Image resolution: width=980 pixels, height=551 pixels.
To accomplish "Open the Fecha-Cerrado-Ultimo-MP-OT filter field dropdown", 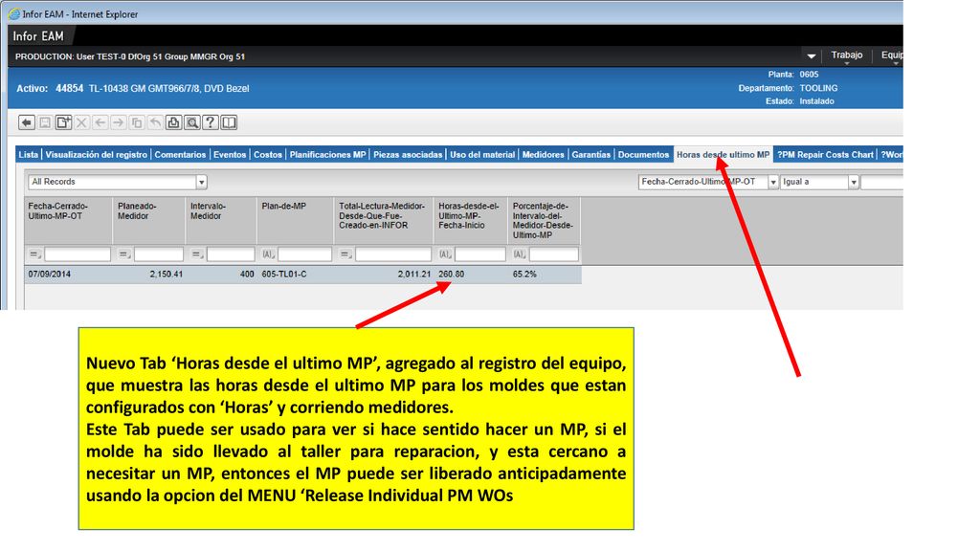I will click(773, 182).
